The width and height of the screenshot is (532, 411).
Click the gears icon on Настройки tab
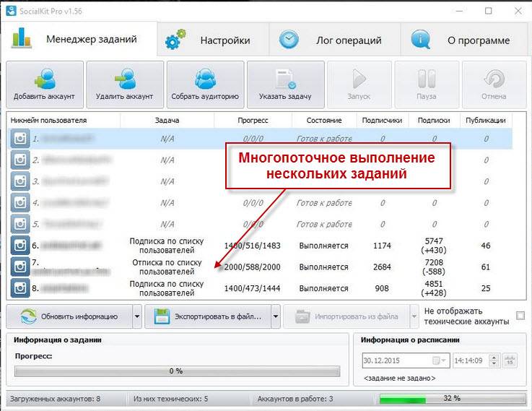(x=175, y=40)
